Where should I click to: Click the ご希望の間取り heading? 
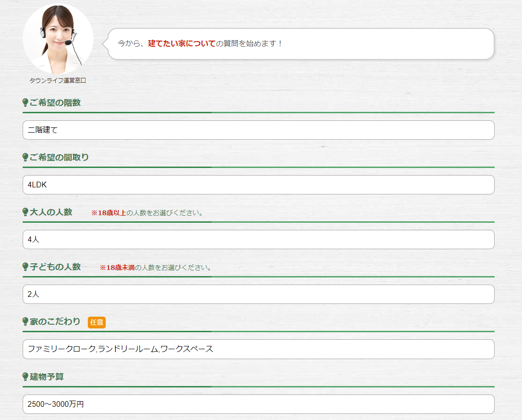(x=59, y=157)
